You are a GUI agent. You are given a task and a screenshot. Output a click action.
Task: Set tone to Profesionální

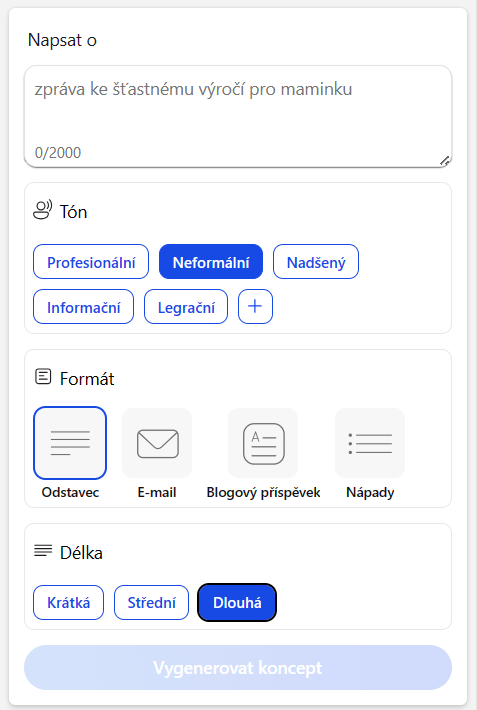pos(91,262)
